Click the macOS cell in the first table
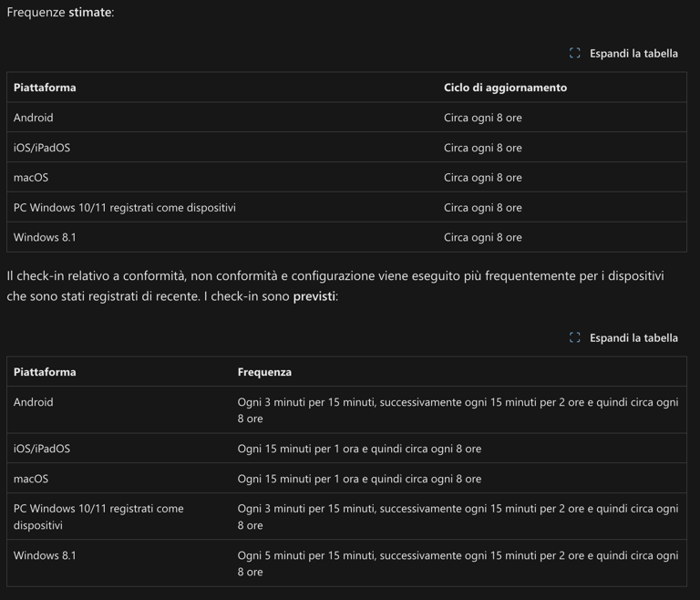The height and width of the screenshot is (600, 700). coord(31,178)
